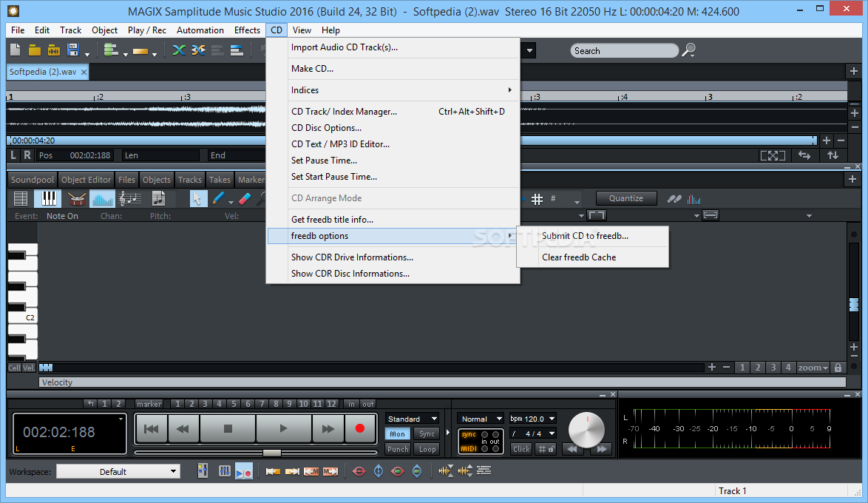This screenshot has width=868, height=503.
Task: Open the Standard mode dropdown
Action: [413, 419]
